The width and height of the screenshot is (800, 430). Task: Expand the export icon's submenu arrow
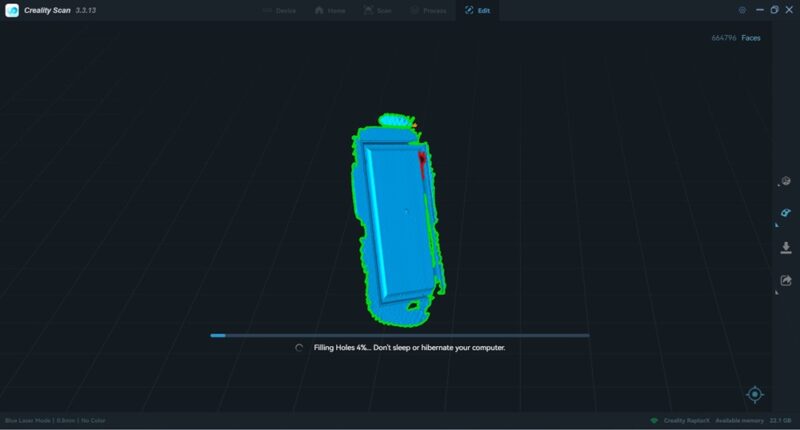(777, 292)
